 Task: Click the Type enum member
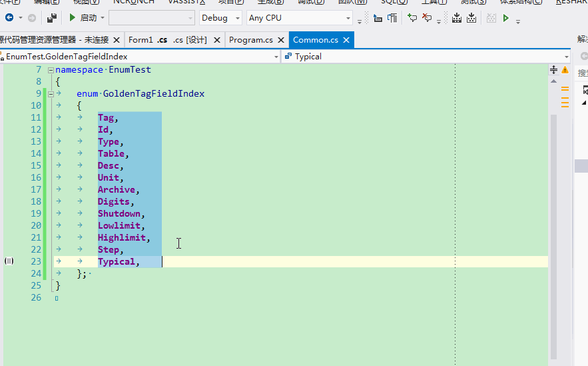(109, 142)
